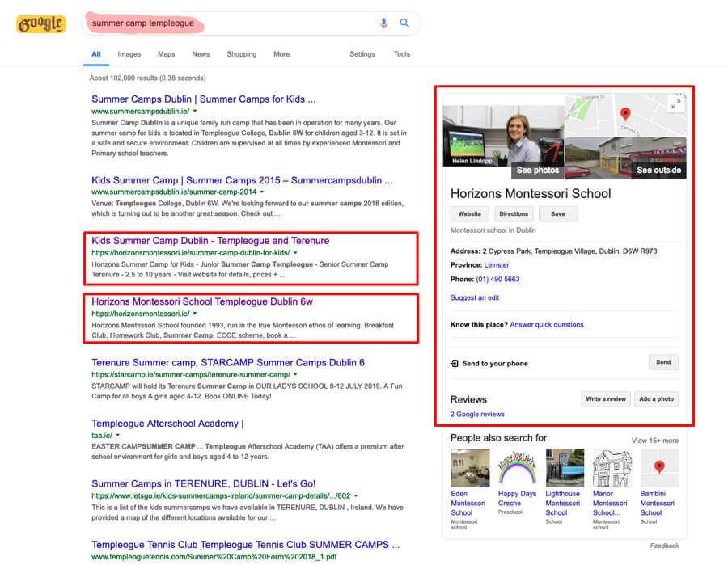Open dropdown arrow next to summercampsdublin.ie/summer-camp-2014
This screenshot has height=565, width=728.
click(262, 192)
